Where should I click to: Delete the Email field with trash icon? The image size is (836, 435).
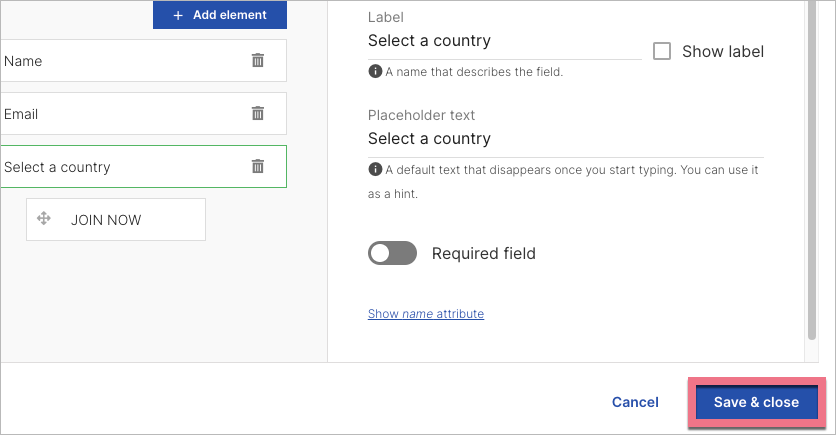(258, 114)
